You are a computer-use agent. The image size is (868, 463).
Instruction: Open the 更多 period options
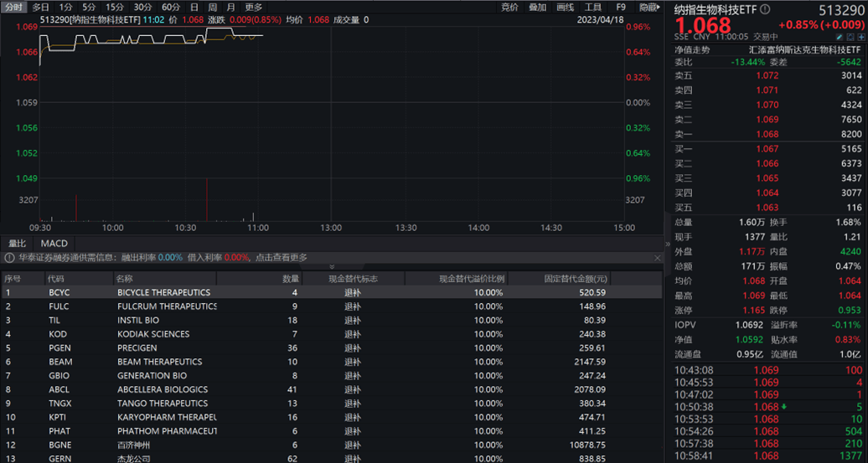click(254, 8)
